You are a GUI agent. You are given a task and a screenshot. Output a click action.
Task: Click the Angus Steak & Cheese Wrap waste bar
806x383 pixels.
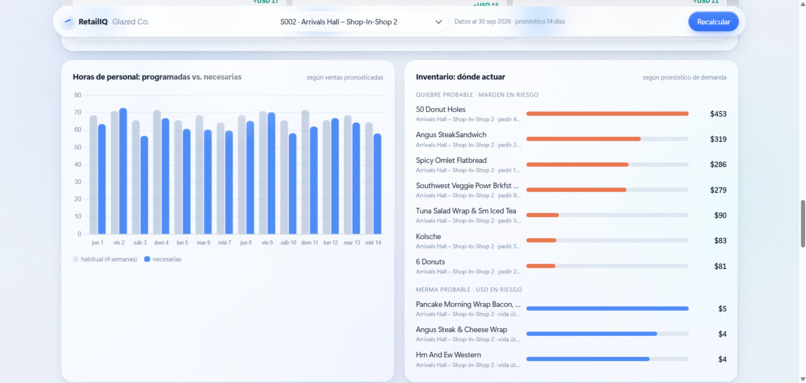607,334
